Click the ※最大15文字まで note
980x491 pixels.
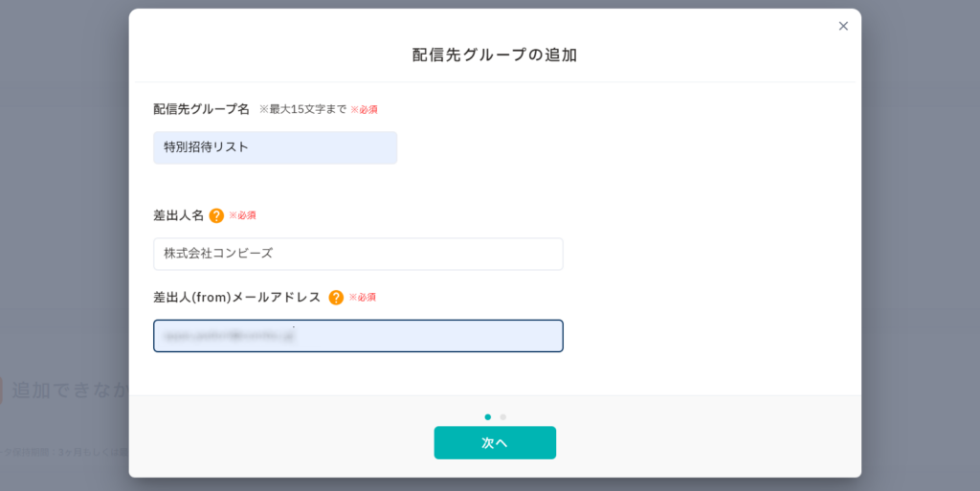(302, 109)
